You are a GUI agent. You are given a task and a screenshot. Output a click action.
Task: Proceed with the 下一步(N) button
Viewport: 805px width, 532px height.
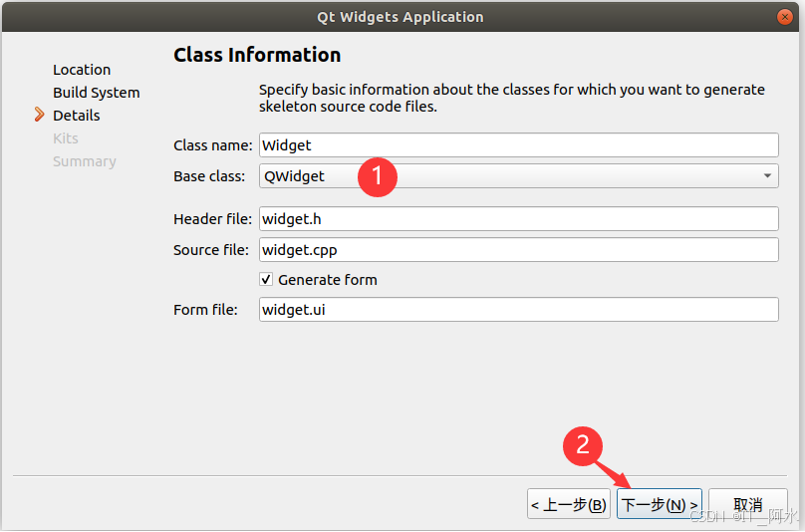(660, 504)
